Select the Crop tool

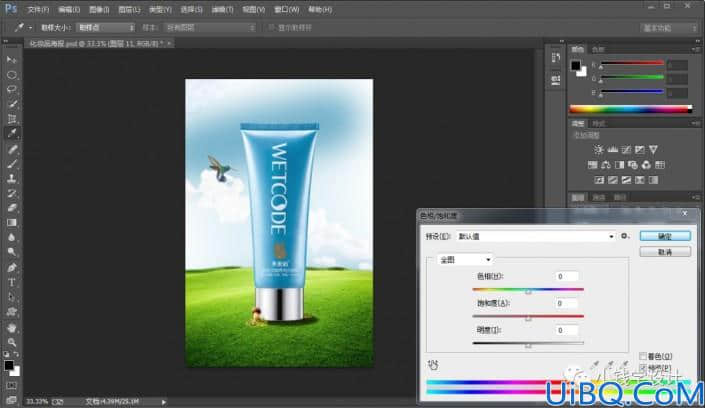tap(12, 119)
